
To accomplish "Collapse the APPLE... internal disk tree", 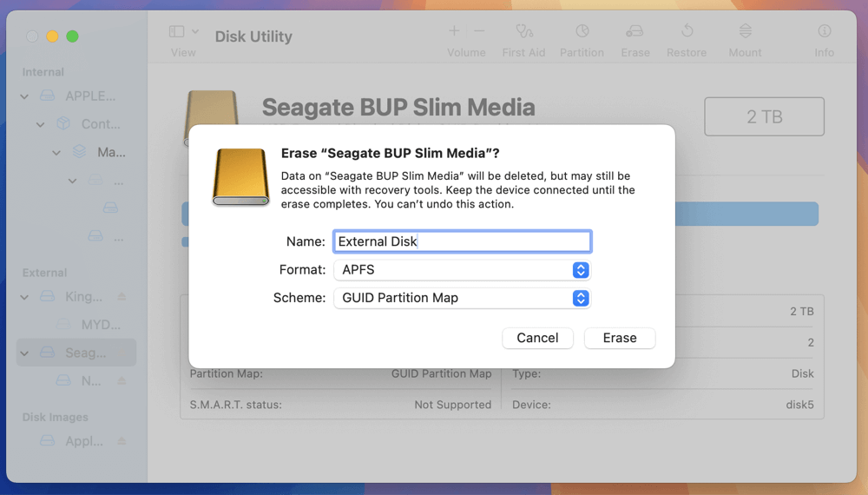I will (x=24, y=96).
